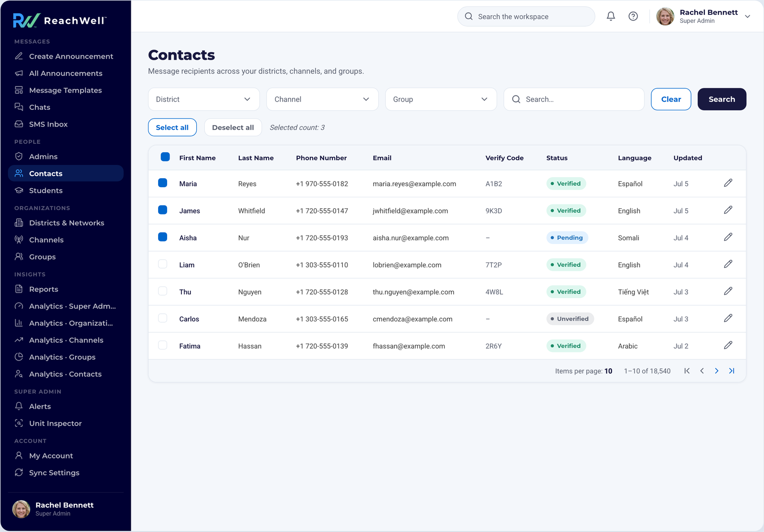The height and width of the screenshot is (532, 764).
Task: Edit Thu Nguyen via pencil icon
Action: click(x=728, y=291)
